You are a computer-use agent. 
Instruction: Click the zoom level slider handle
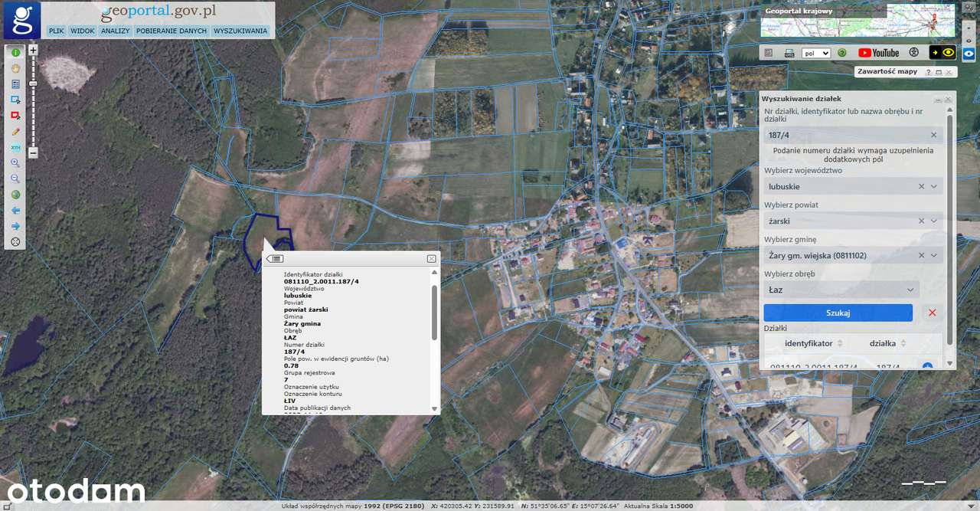coord(33,83)
